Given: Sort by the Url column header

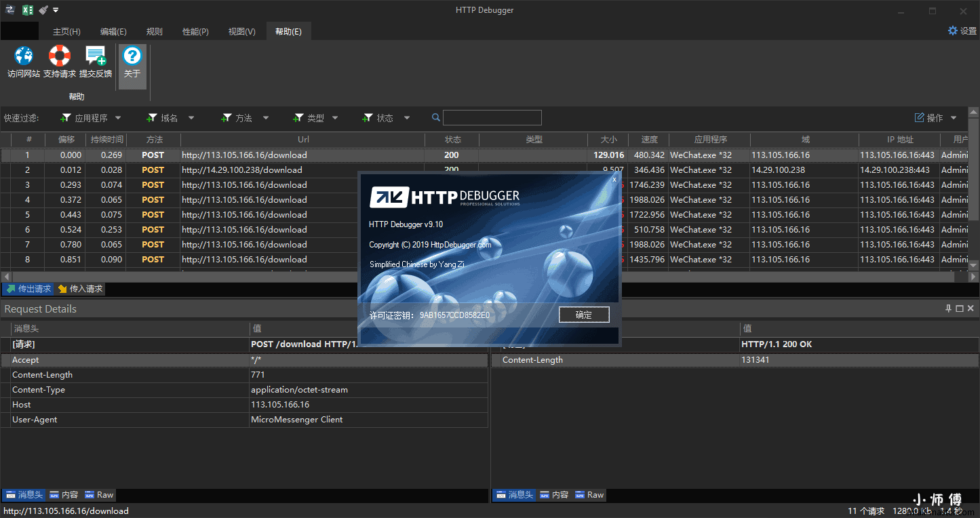Looking at the screenshot, I should click(x=303, y=140).
